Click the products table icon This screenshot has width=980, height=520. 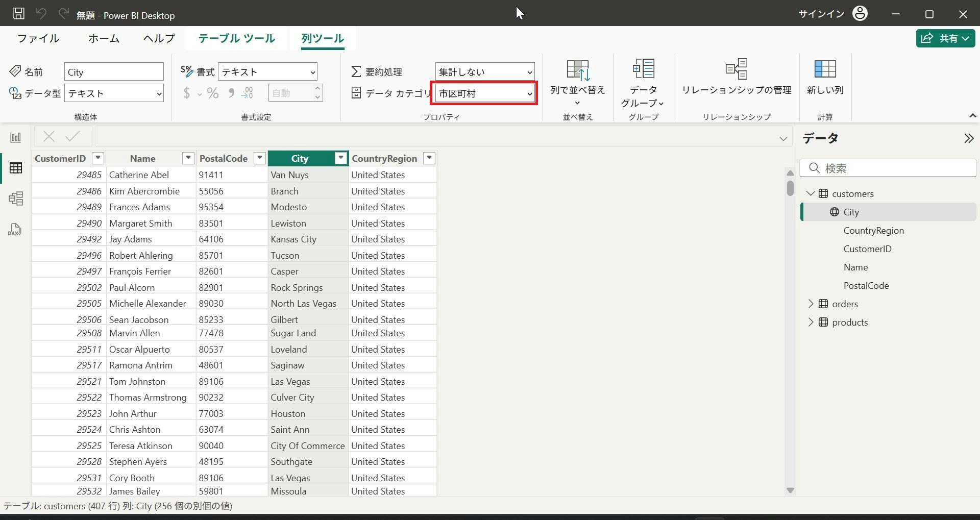coord(823,322)
